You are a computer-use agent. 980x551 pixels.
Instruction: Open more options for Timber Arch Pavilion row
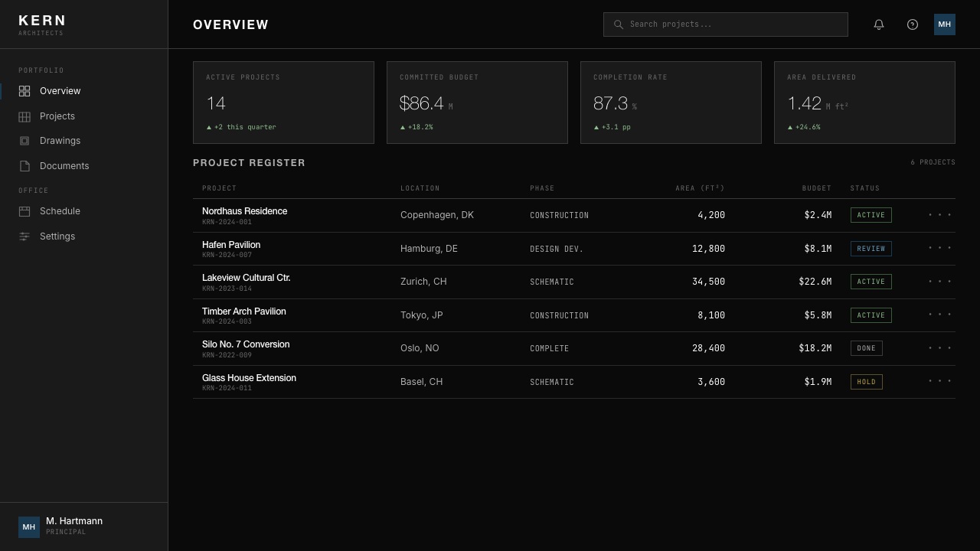pyautogui.click(x=939, y=315)
